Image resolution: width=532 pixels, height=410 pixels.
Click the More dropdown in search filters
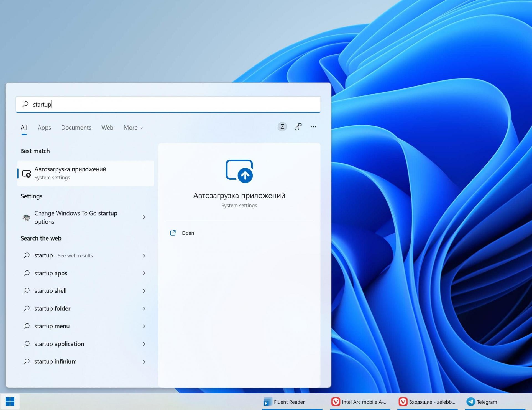click(133, 128)
